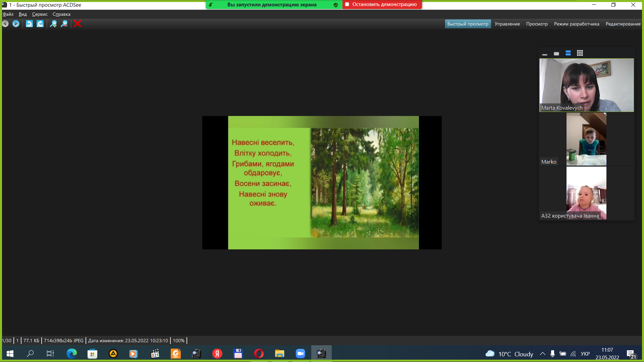Open Yandex browser from taskbar
This screenshot has height=362, width=644.
point(217,354)
